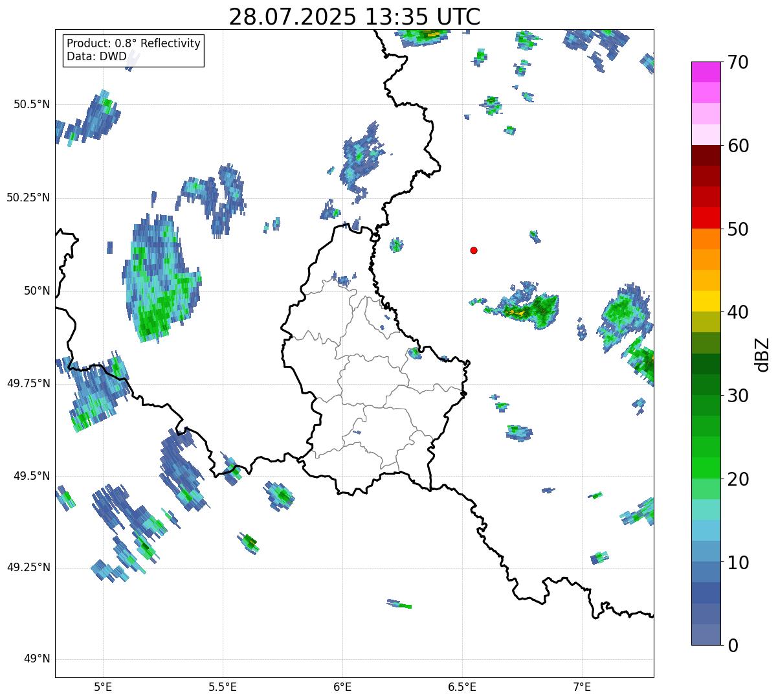
Task: Click the 'Data: DWD' text
Action: pyautogui.click(x=97, y=56)
